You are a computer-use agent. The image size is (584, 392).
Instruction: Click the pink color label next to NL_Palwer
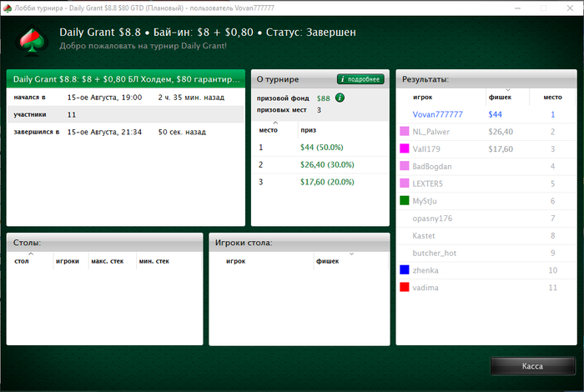404,131
